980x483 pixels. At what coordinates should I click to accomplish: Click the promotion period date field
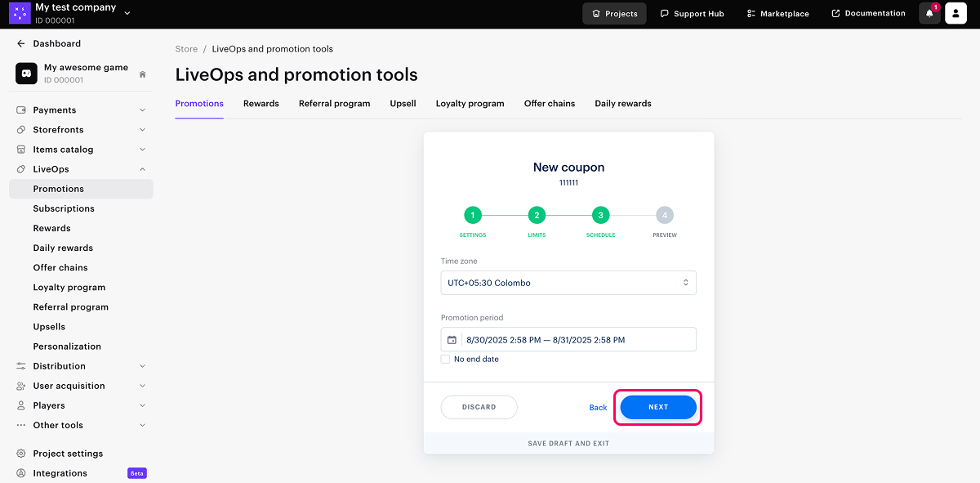point(576,340)
